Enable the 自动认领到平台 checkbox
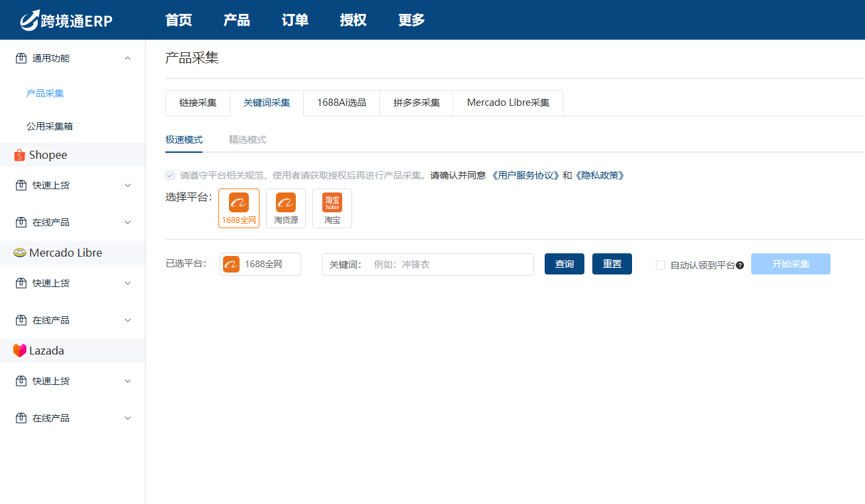Viewport: 865px width, 504px height. tap(660, 265)
